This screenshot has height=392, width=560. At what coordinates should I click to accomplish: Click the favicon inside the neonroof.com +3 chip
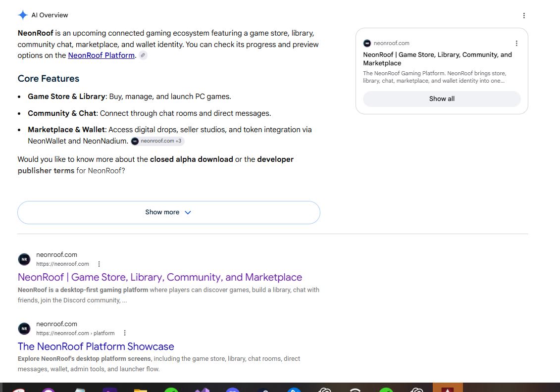pyautogui.click(x=135, y=141)
